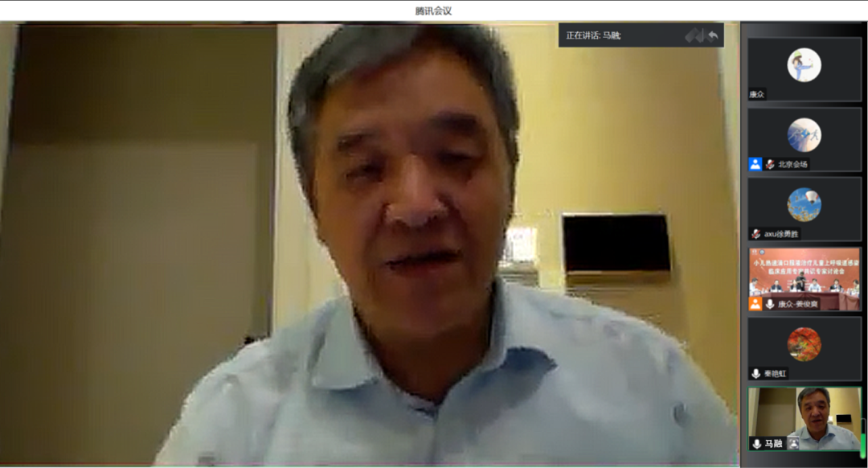Click the profile card icon beside 马融

click(794, 444)
